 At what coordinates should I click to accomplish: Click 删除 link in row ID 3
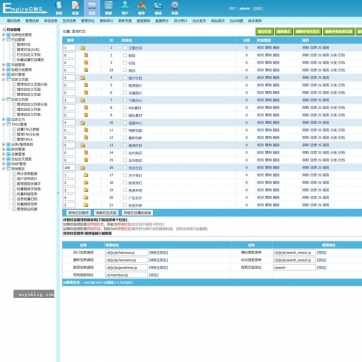276,63
